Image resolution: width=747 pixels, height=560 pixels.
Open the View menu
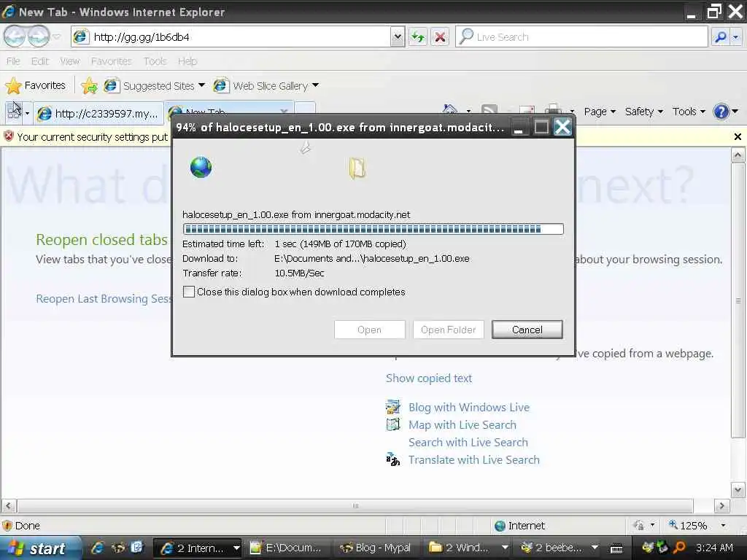69,61
